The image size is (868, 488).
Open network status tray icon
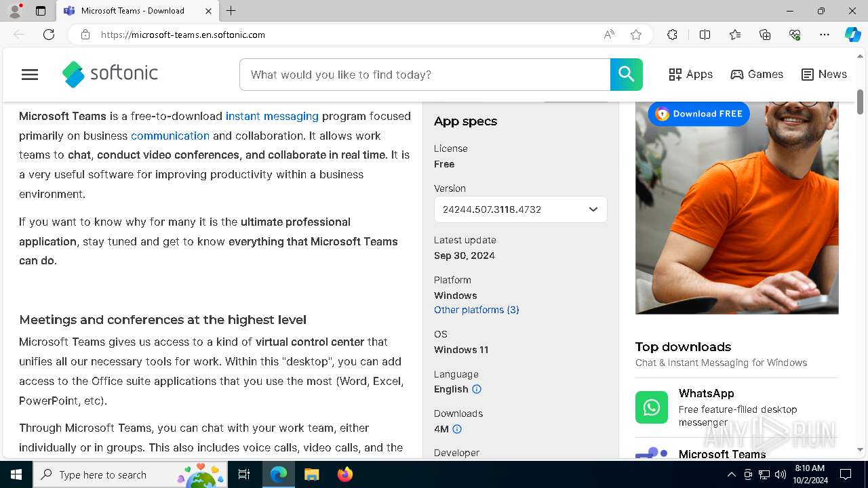(764, 474)
